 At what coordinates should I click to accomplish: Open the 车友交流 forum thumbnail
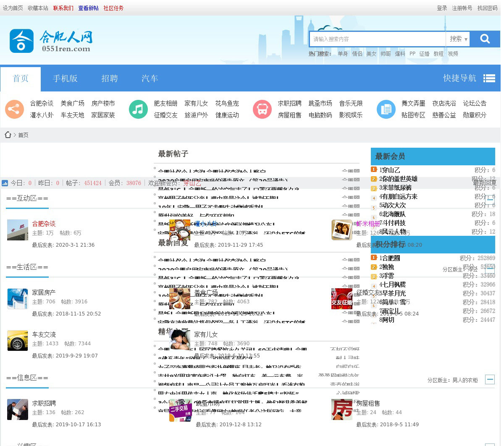coord(18,340)
